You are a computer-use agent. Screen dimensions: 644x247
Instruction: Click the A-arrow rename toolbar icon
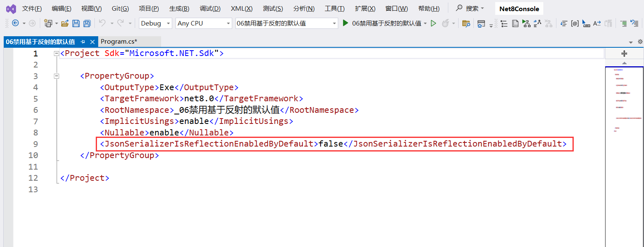click(x=597, y=23)
